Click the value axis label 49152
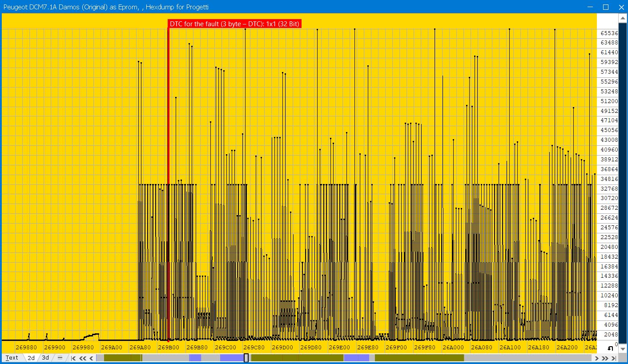The image size is (628, 364). point(609,111)
